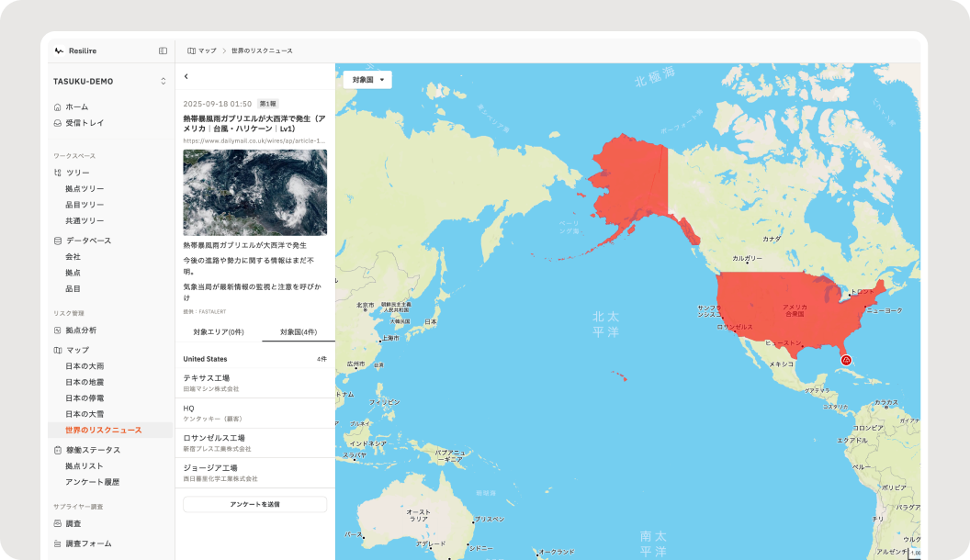Open the 調査フォーム sidebar item
Screen dimensions: 970x560
[x=88, y=543]
